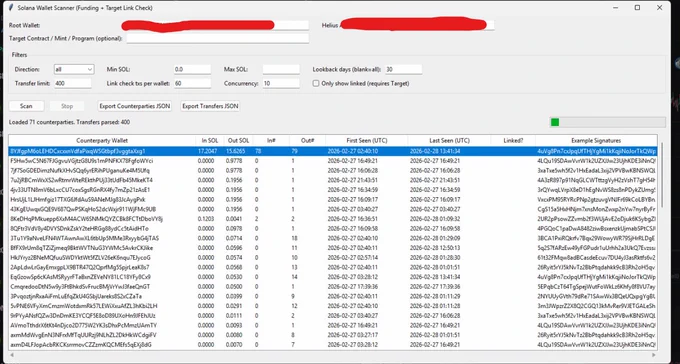Click Export Counterparties JSON button

134,106
